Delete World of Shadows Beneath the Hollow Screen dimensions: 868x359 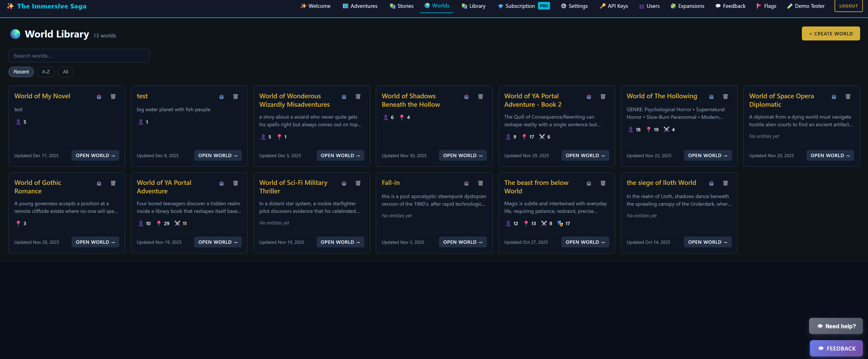[481, 97]
